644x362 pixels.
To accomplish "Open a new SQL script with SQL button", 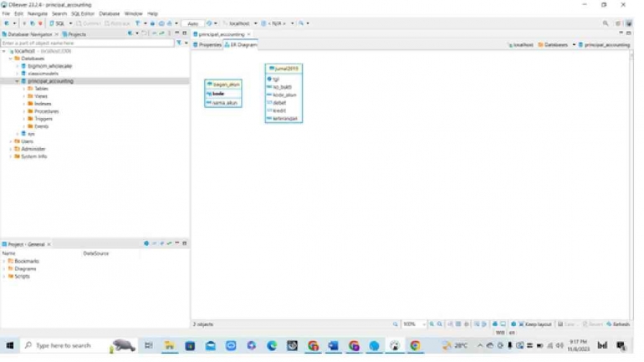I will 58,23.
